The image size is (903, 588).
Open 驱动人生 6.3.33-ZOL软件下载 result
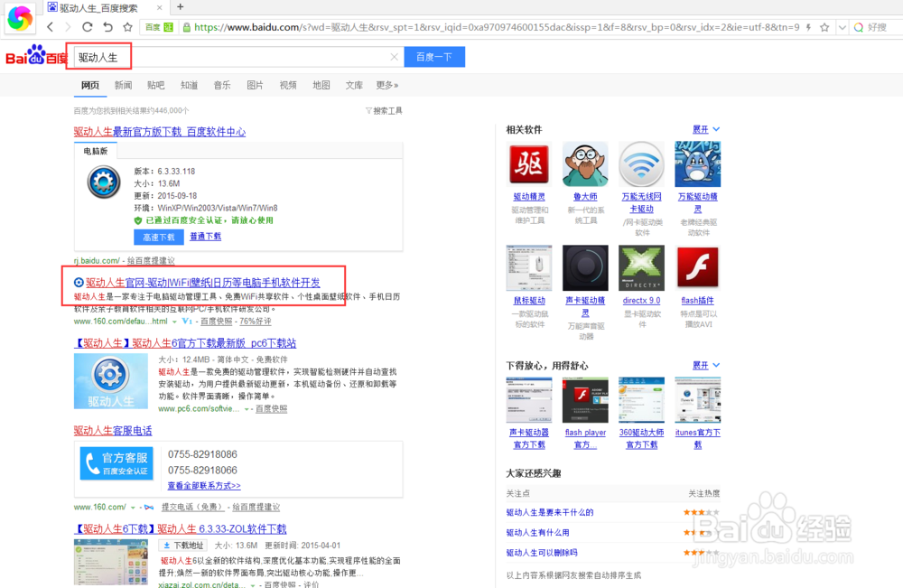[x=181, y=528]
